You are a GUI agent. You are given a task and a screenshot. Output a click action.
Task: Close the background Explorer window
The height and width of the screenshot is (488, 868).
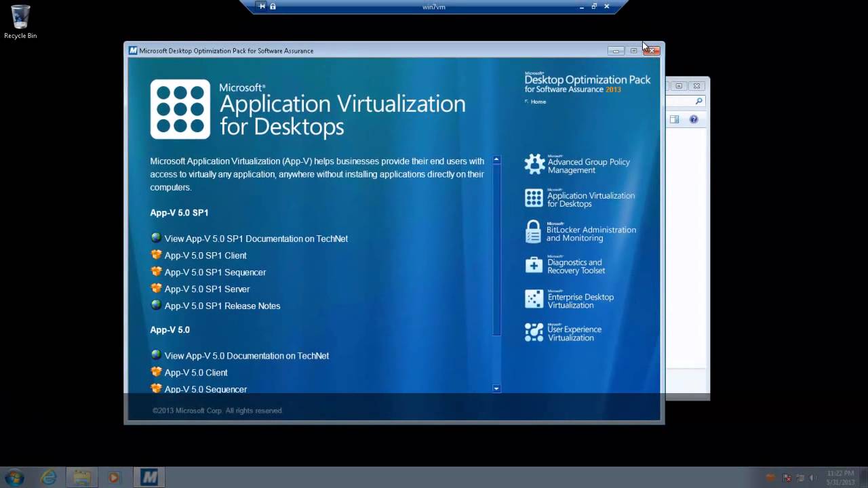(696, 86)
